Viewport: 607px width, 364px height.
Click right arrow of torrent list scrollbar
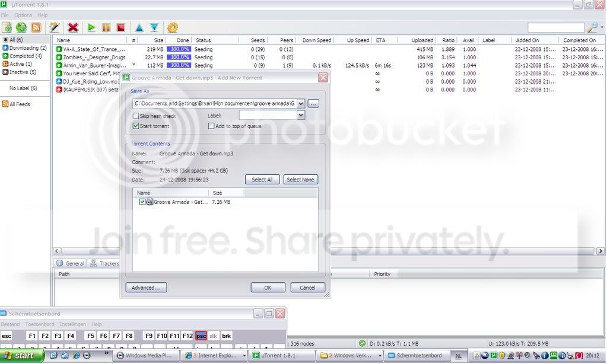pyautogui.click(x=600, y=251)
